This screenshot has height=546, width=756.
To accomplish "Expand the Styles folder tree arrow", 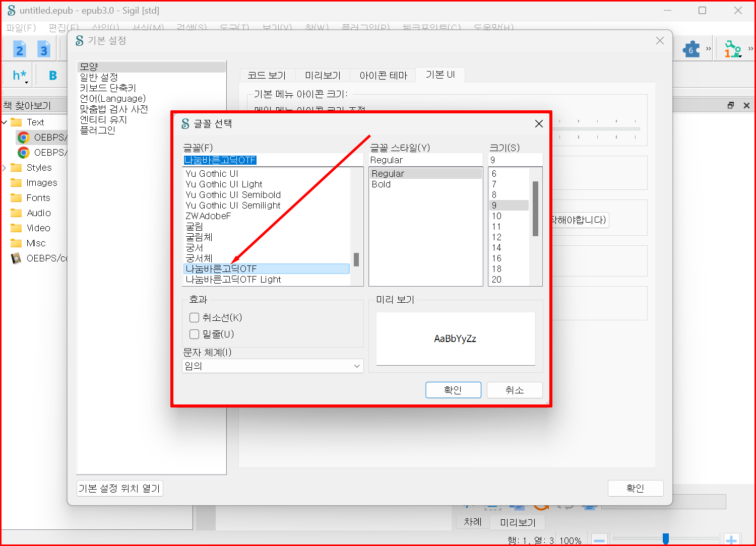I will (5, 168).
